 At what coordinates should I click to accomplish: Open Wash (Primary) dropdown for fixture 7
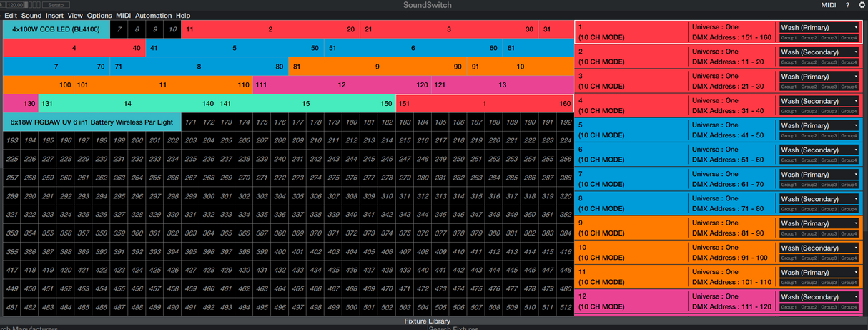pos(819,175)
